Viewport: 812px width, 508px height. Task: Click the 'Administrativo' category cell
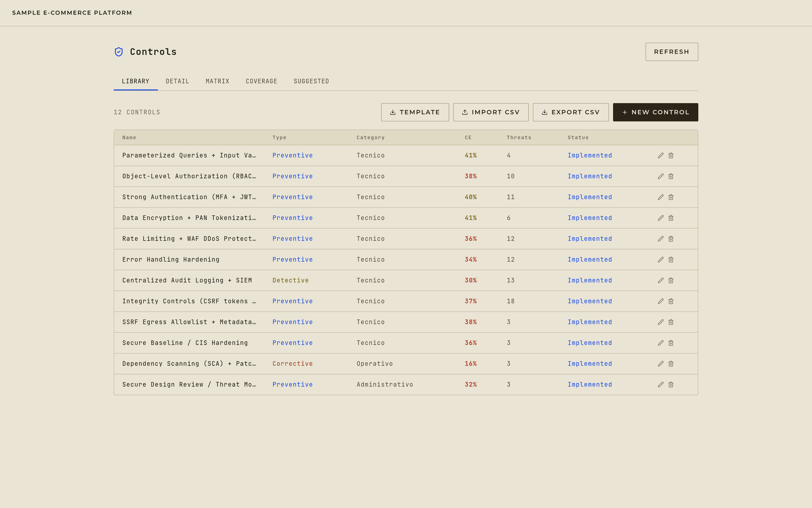(384, 385)
